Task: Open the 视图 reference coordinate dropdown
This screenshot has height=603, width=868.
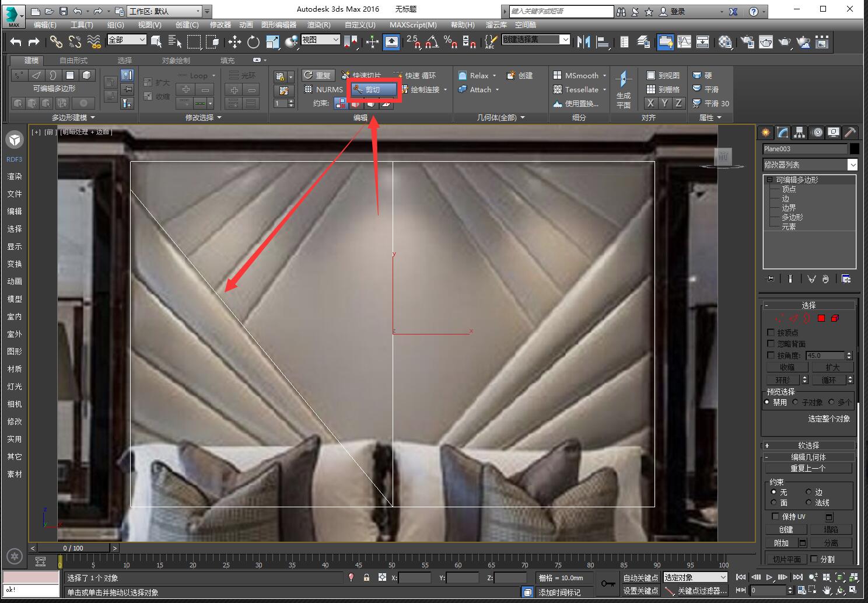Action: tap(320, 40)
